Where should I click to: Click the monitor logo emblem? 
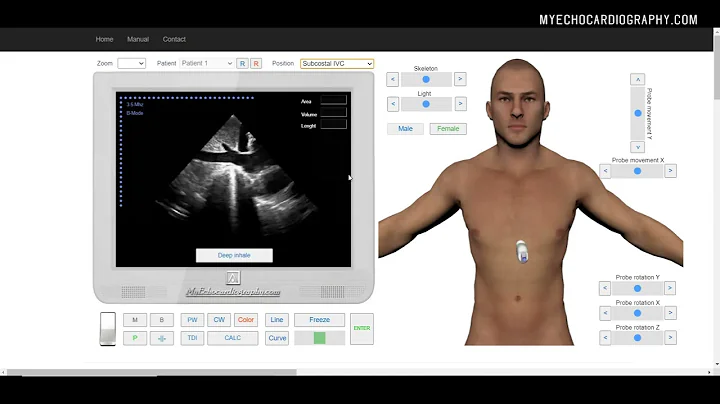coord(233,277)
